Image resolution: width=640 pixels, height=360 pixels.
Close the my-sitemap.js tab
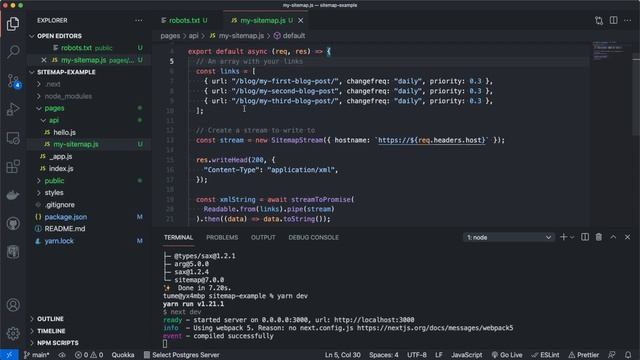(x=301, y=20)
